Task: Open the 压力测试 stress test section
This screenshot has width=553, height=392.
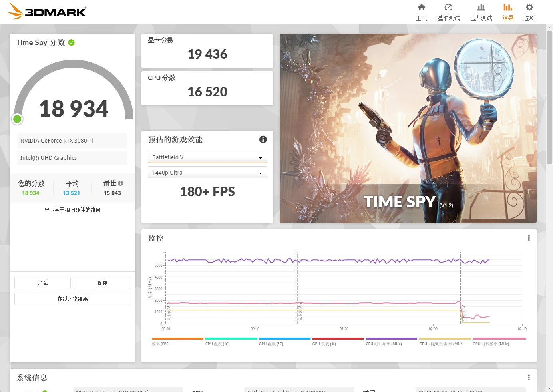Action: pyautogui.click(x=481, y=12)
